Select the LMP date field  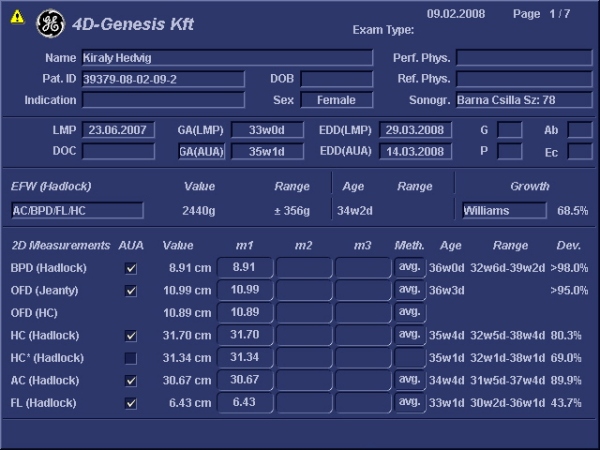coord(119,130)
